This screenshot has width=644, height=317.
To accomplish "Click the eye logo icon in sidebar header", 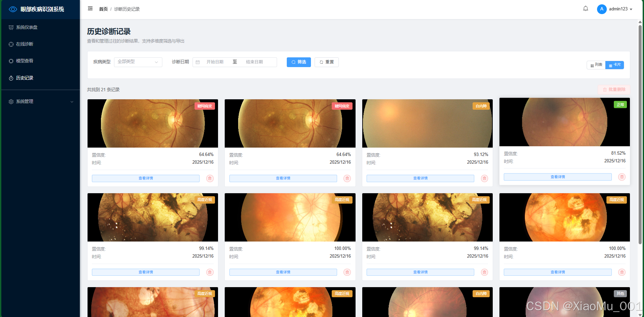I will click(13, 9).
